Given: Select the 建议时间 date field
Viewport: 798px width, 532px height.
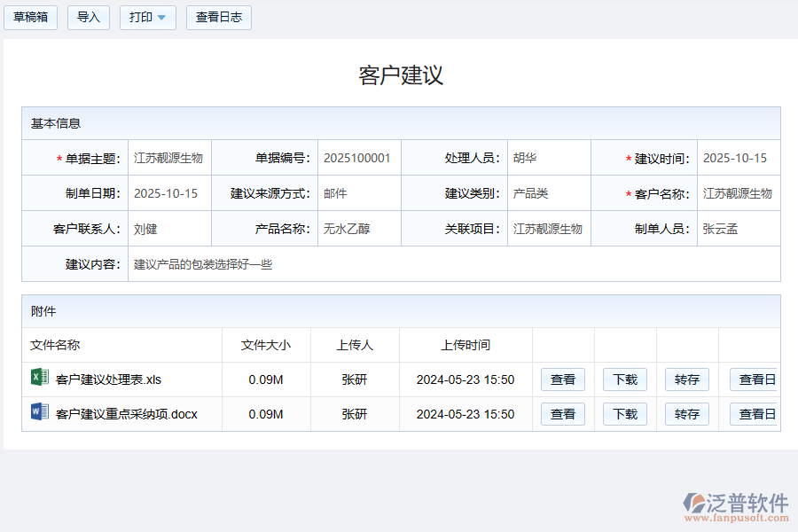Looking at the screenshot, I should click(735, 158).
